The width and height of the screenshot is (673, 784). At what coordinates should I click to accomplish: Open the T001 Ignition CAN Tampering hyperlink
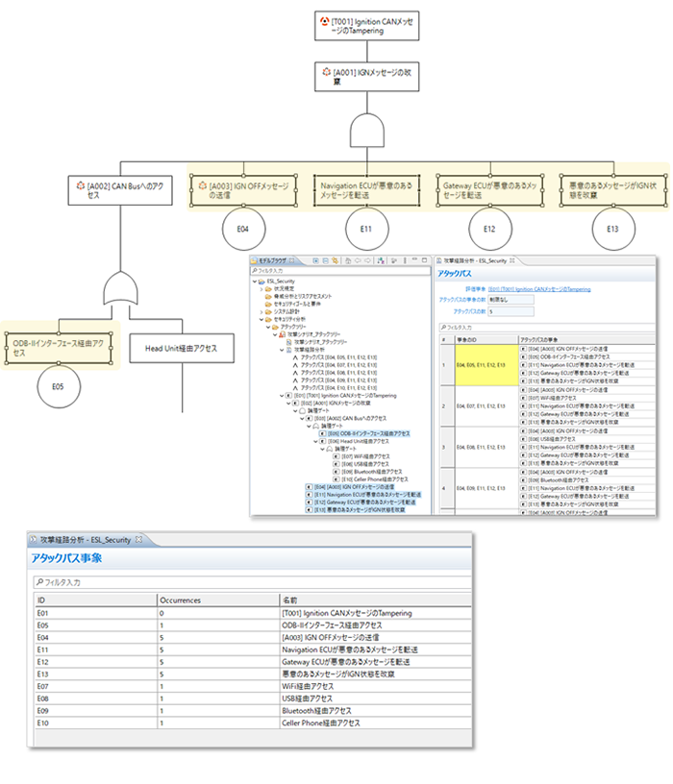[538, 288]
